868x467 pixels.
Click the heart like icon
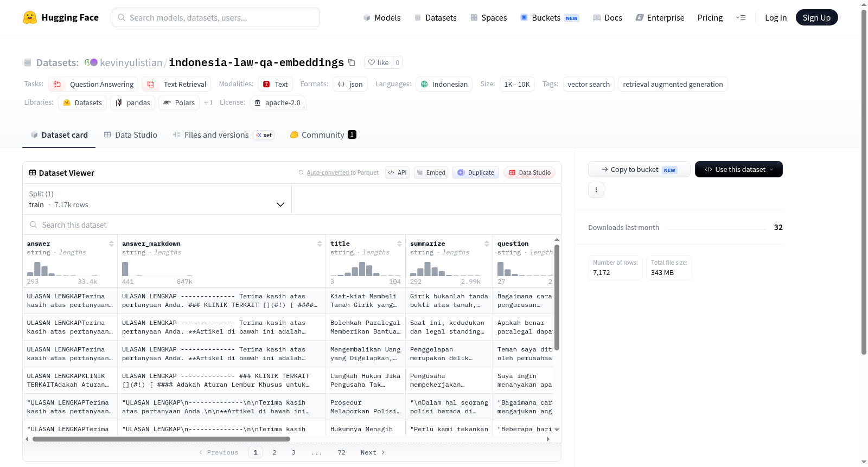372,62
